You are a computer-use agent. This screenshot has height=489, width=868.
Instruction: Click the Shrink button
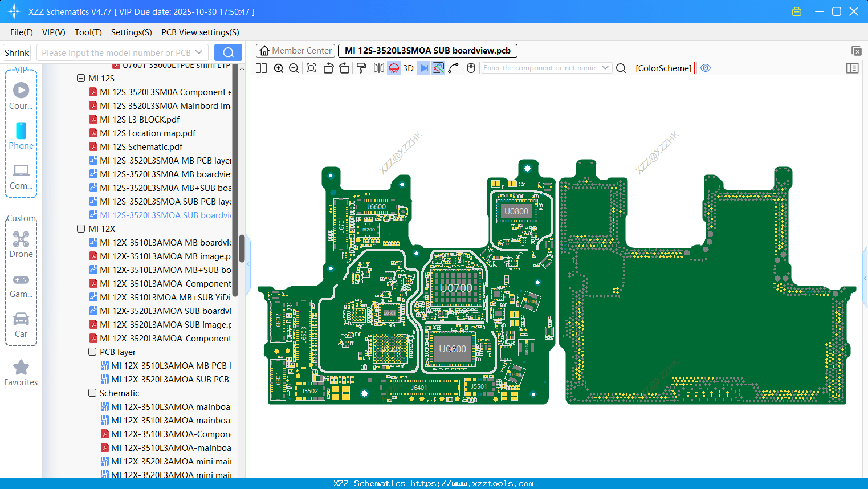click(x=17, y=52)
